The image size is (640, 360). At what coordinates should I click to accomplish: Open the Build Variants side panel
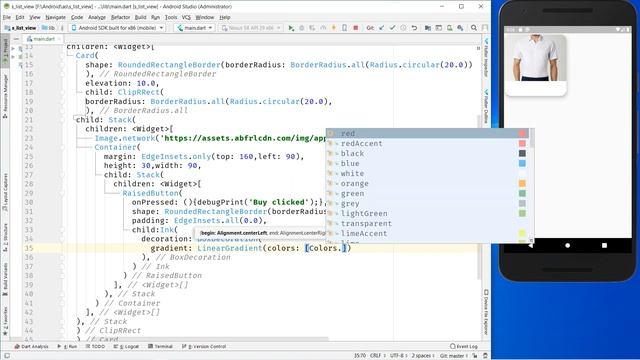[x=5, y=280]
